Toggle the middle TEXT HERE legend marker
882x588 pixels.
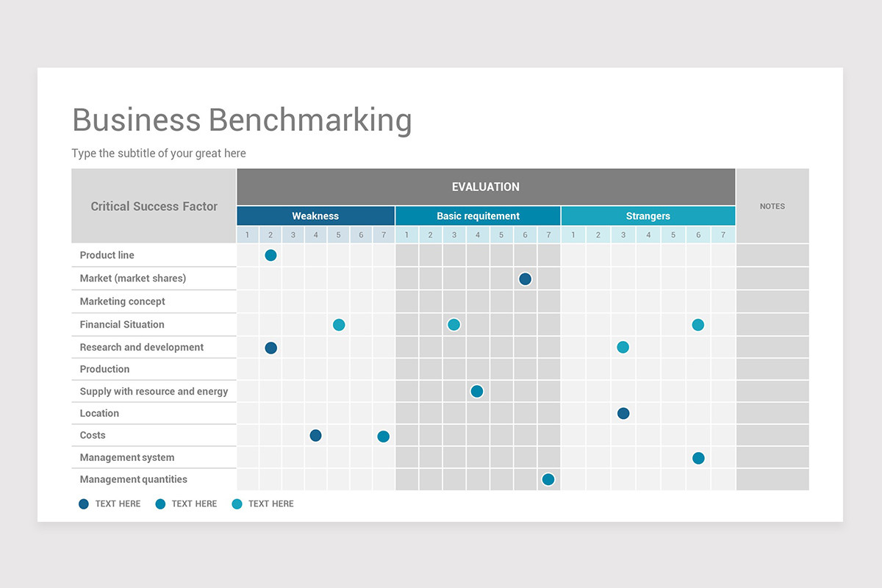pyautogui.click(x=160, y=503)
